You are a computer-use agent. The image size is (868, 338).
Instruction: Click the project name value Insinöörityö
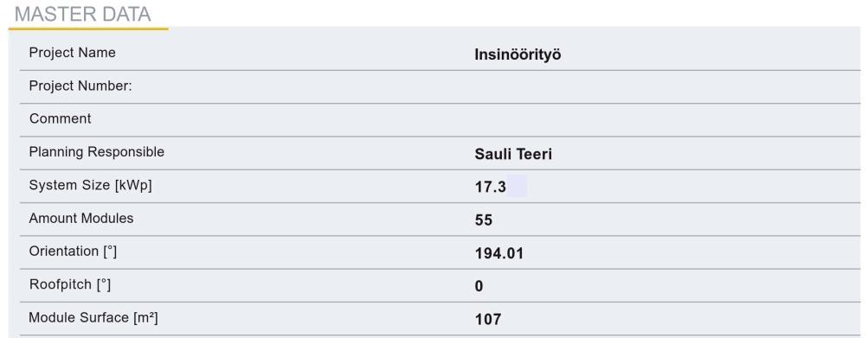pos(518,54)
